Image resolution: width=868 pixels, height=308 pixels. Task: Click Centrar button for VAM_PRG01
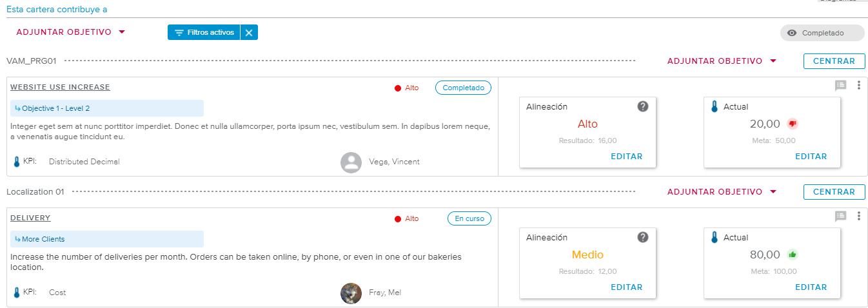coord(834,61)
